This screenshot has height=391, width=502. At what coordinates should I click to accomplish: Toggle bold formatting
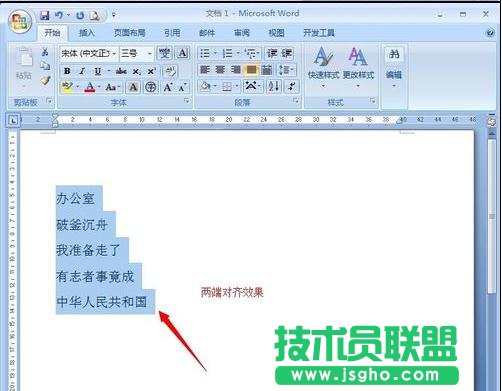pyautogui.click(x=67, y=71)
